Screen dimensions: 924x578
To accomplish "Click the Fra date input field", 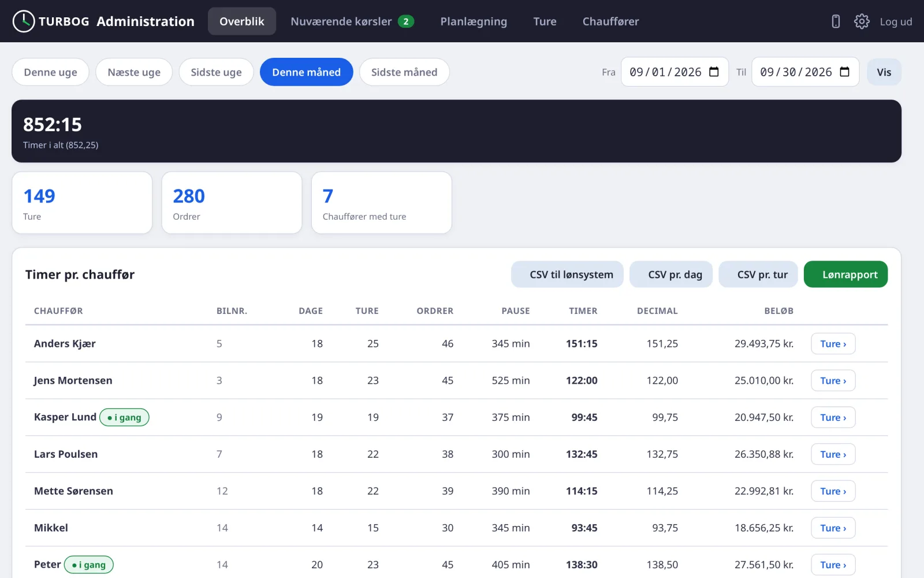I will [x=675, y=72].
